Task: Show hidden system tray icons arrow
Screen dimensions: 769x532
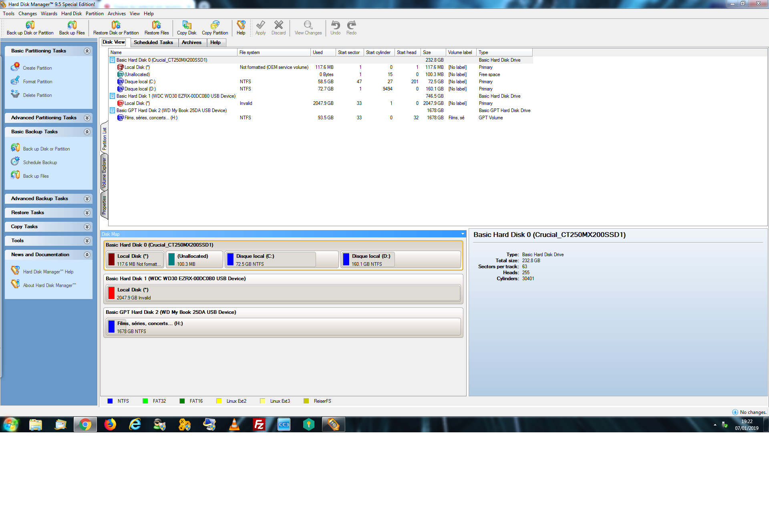Action: 715,425
